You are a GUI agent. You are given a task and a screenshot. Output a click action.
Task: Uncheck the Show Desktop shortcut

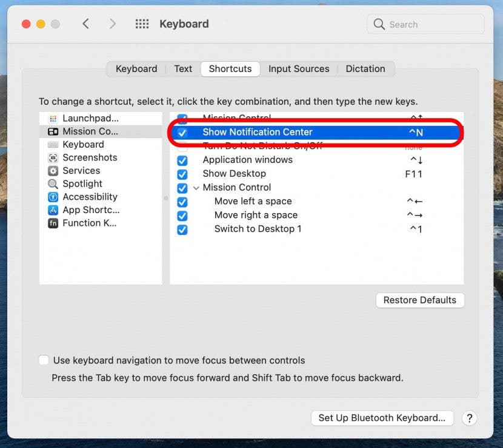pyautogui.click(x=182, y=174)
